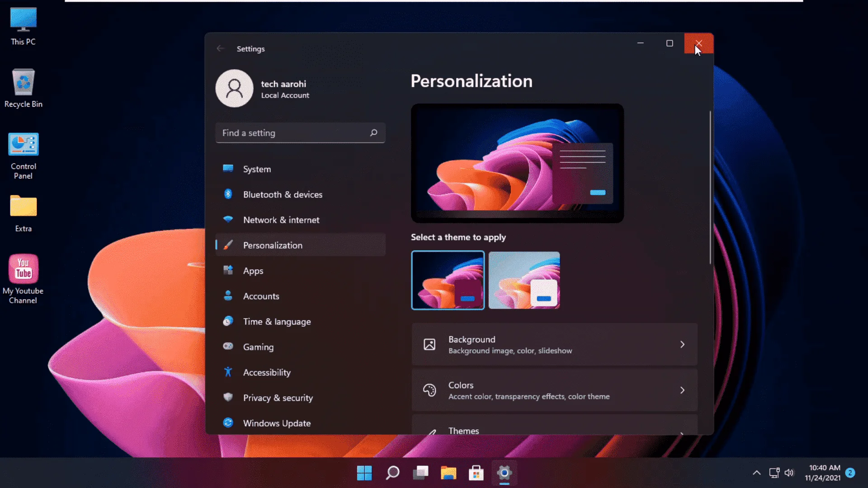Click the Personalization paintbrush icon
Screen dimensions: 868x488
228,245
